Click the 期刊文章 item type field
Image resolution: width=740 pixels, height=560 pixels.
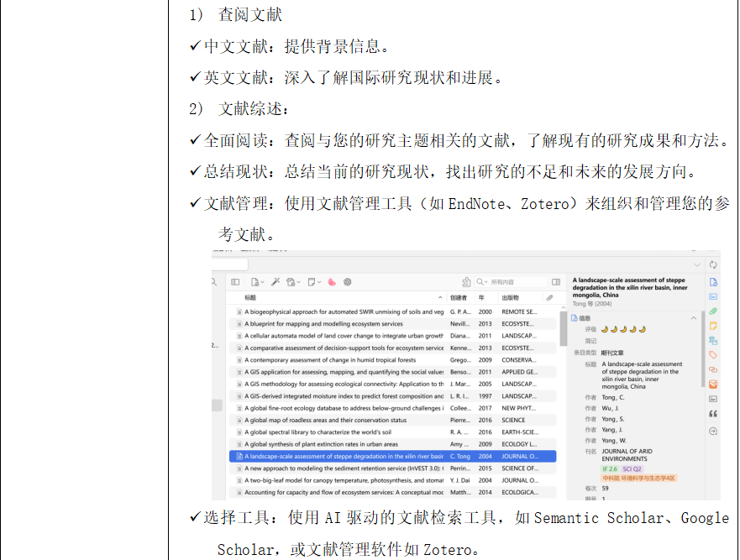(x=612, y=353)
